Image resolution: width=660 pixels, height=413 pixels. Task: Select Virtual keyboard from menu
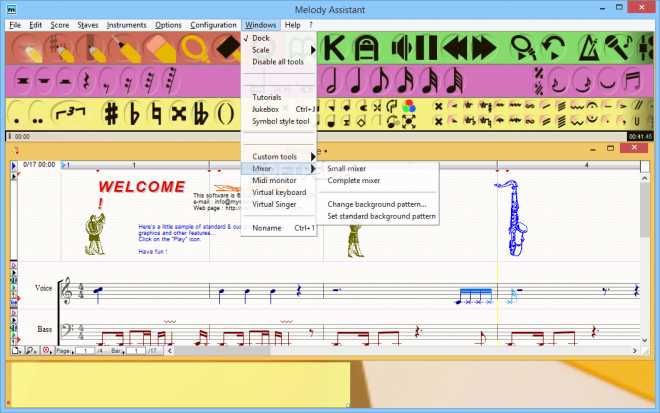(279, 192)
